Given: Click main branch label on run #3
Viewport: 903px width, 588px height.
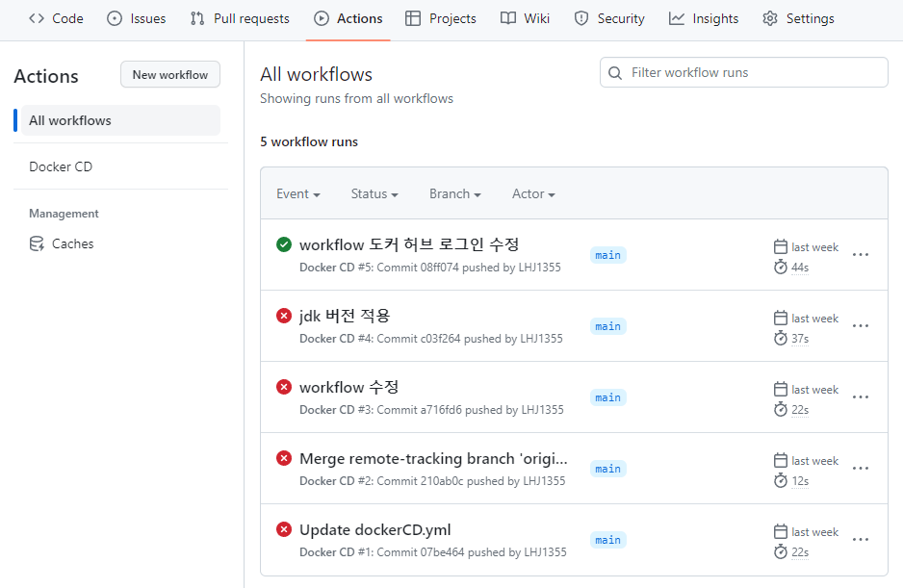Looking at the screenshot, I should coord(608,398).
